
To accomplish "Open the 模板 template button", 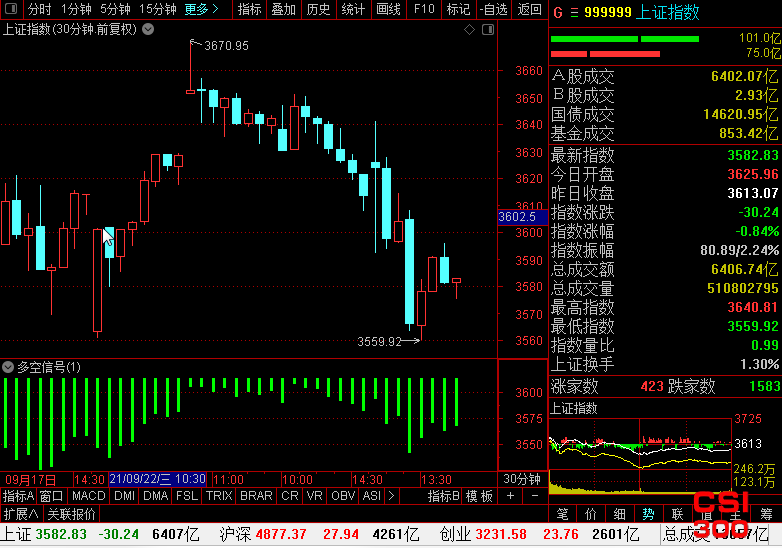I will pyautogui.click(x=479, y=496).
